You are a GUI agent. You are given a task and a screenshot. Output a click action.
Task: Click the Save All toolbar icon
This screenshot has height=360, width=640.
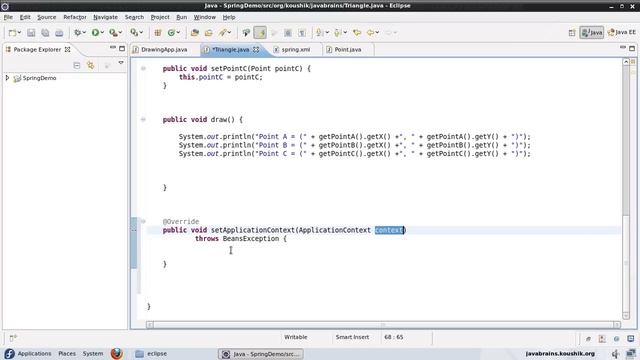(45, 33)
